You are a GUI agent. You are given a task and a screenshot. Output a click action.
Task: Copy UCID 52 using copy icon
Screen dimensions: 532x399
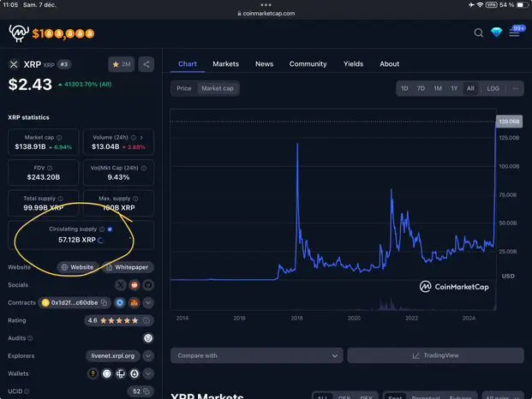tap(146, 391)
